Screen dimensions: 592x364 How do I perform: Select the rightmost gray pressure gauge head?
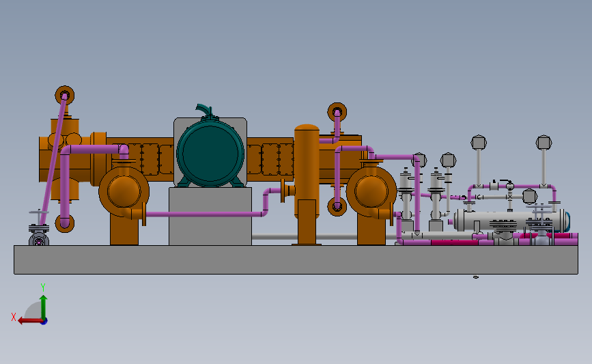(544, 143)
